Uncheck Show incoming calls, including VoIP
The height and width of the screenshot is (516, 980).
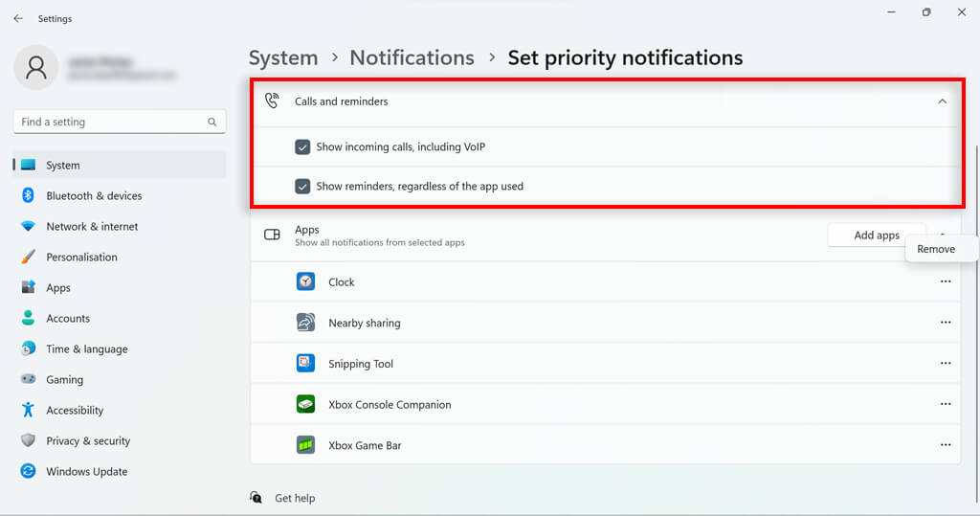(x=302, y=147)
